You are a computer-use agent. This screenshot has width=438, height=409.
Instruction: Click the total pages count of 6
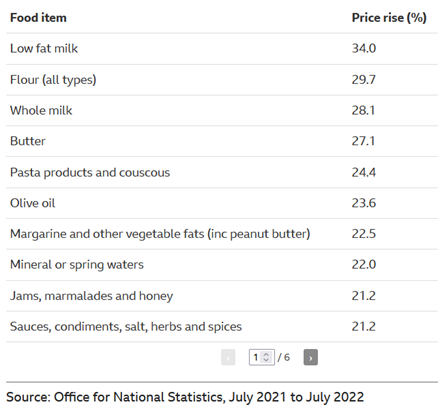coord(287,358)
